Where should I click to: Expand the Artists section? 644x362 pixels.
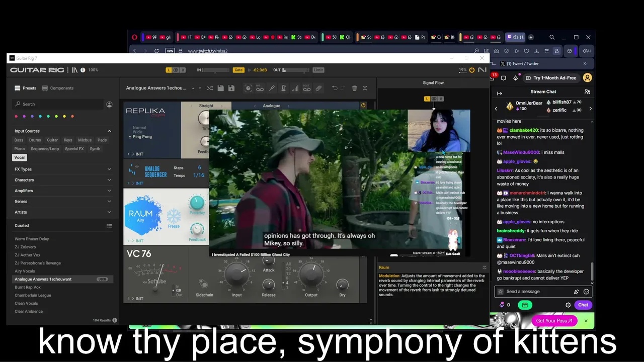coord(109,212)
